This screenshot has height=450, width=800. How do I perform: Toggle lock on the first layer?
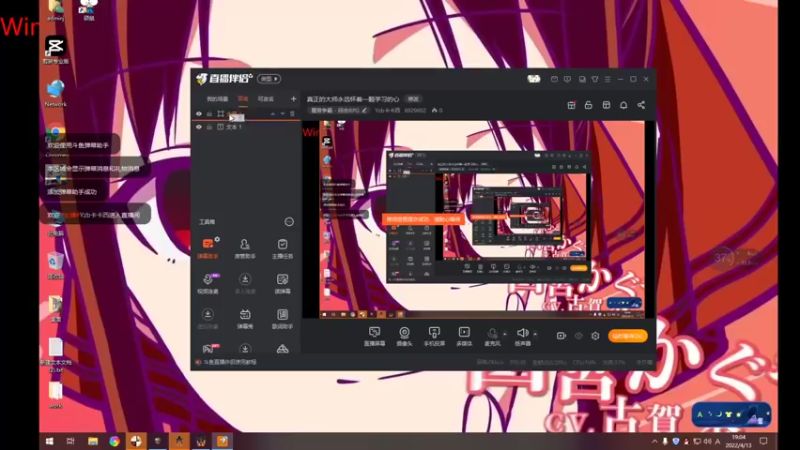[x=209, y=114]
